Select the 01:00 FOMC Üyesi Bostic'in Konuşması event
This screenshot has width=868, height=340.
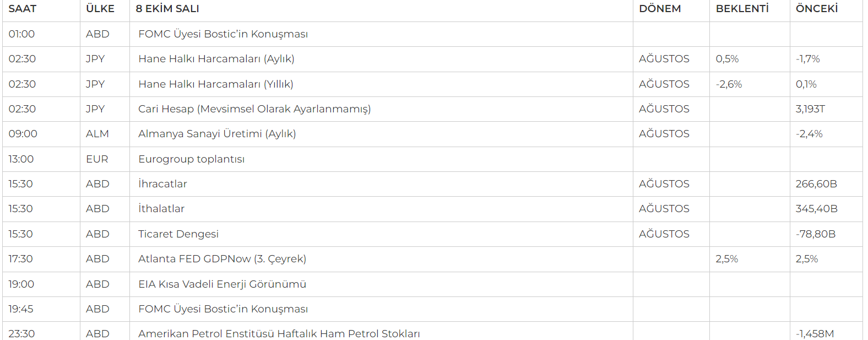(x=223, y=34)
